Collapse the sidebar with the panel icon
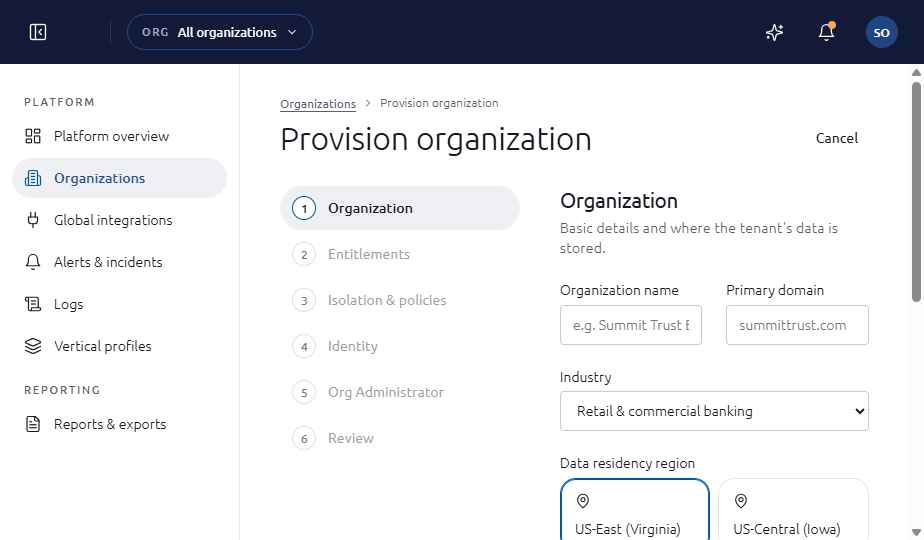Image resolution: width=924 pixels, height=540 pixels. coord(38,32)
